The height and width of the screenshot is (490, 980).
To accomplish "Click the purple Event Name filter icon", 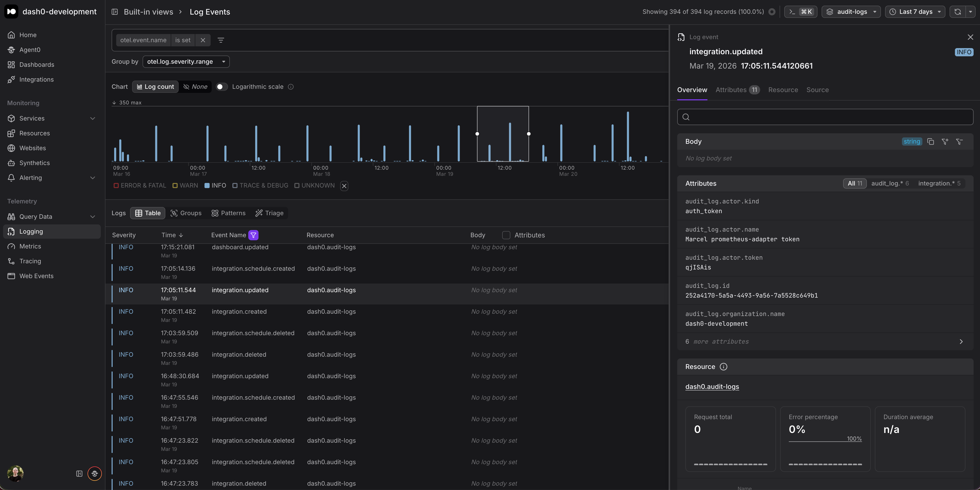I will pyautogui.click(x=253, y=235).
